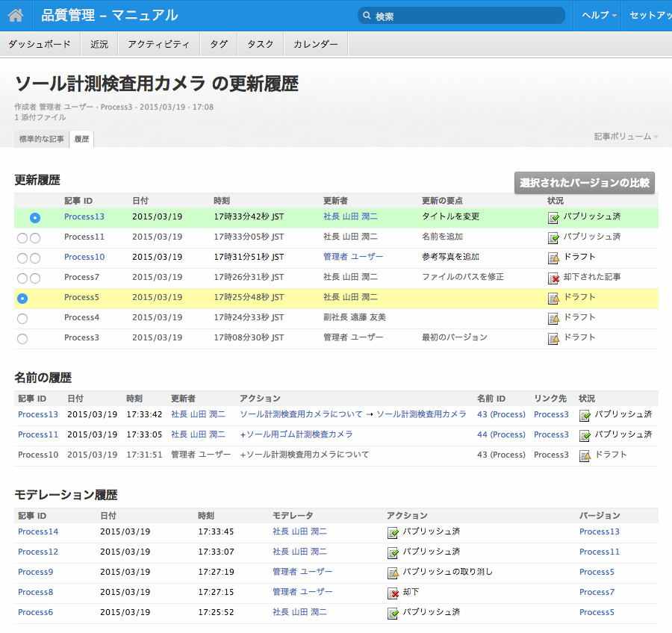This screenshot has height=633, width=672.
Task: Open the セットアップ menu
Action: 648,16
